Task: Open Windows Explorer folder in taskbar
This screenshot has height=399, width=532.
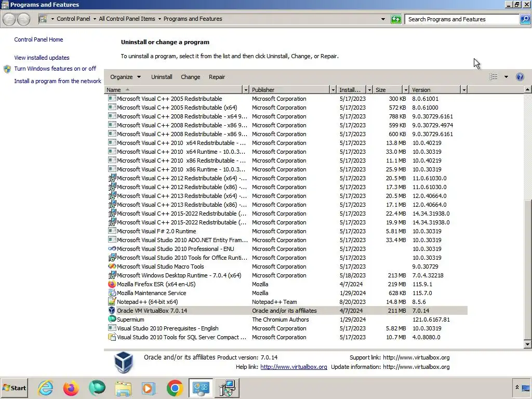Action: (x=123, y=388)
